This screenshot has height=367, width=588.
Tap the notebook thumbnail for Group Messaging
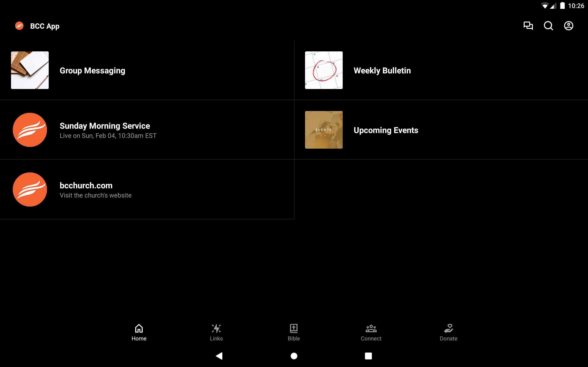[30, 70]
